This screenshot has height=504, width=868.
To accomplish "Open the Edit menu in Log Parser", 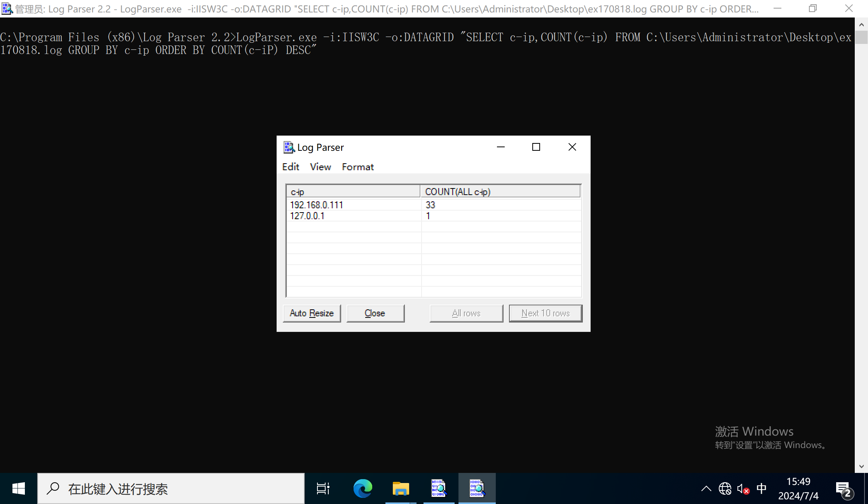I will 291,167.
